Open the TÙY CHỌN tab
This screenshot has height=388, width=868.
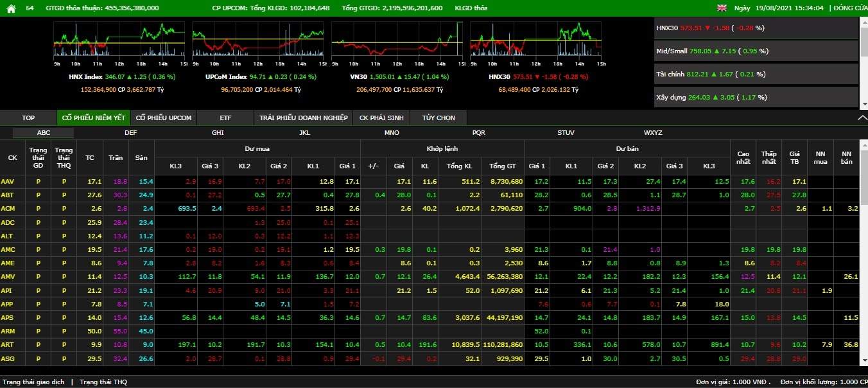click(438, 118)
